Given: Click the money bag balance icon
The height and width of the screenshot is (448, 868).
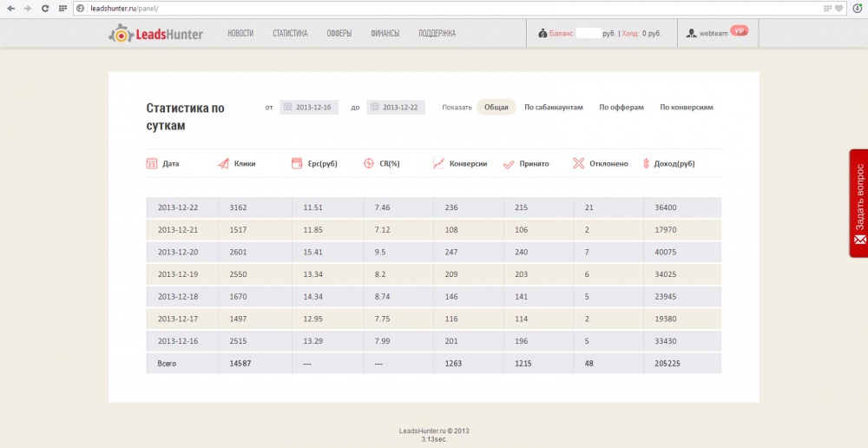Looking at the screenshot, I should click(x=542, y=33).
